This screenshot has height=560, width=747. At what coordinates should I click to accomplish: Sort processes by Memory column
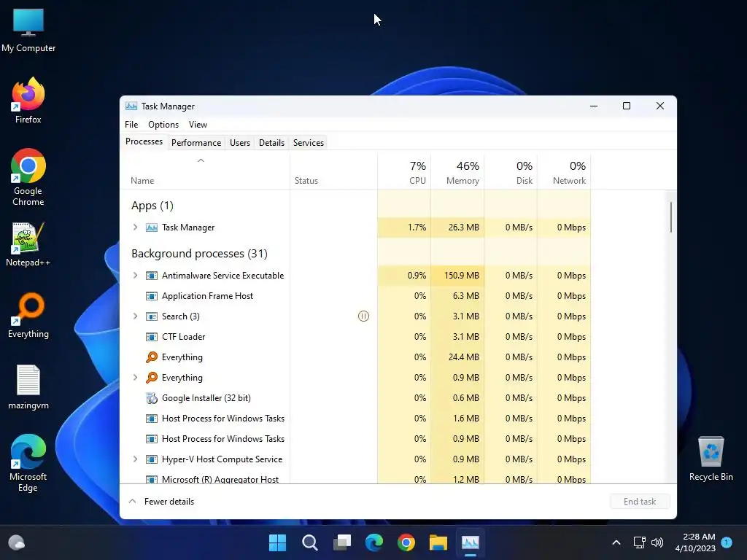(x=457, y=171)
